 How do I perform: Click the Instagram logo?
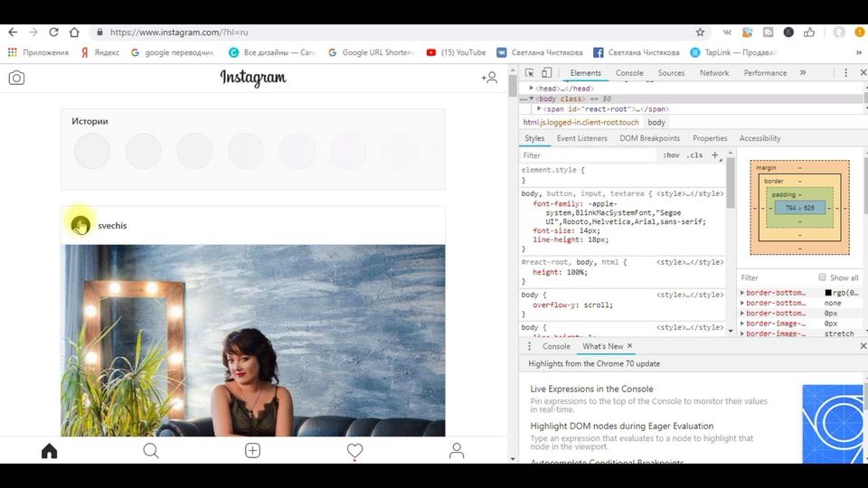click(x=253, y=78)
